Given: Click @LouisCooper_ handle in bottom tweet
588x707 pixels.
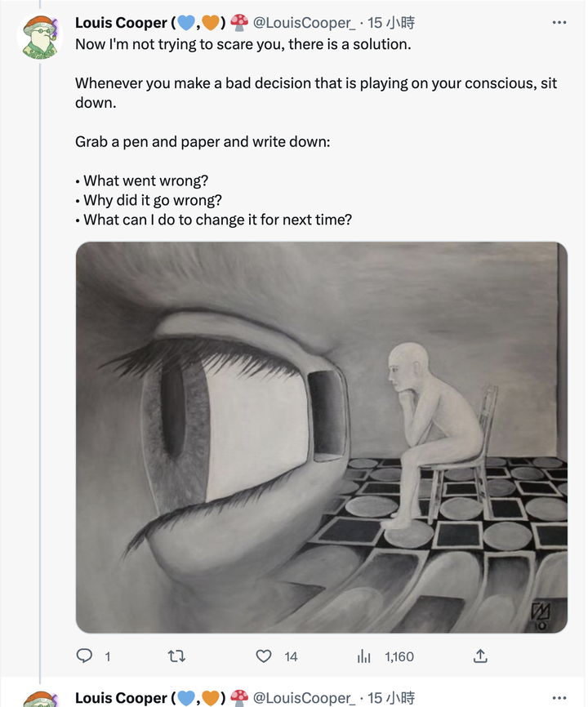Looking at the screenshot, I should [304, 698].
